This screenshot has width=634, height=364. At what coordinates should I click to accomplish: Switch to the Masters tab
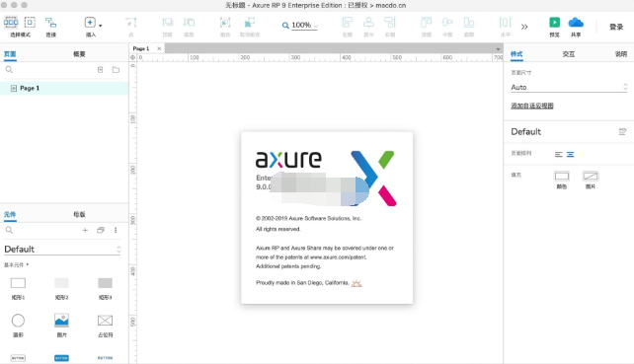79,214
